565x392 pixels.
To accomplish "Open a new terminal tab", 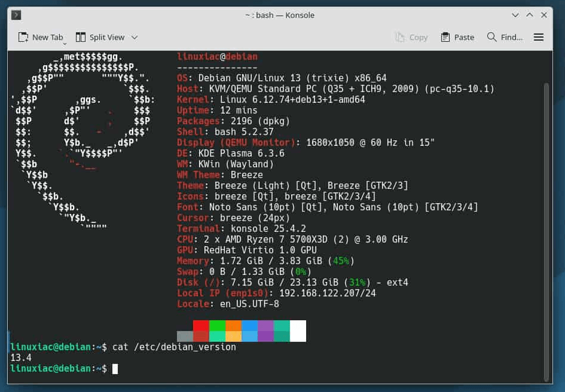I will tap(41, 37).
